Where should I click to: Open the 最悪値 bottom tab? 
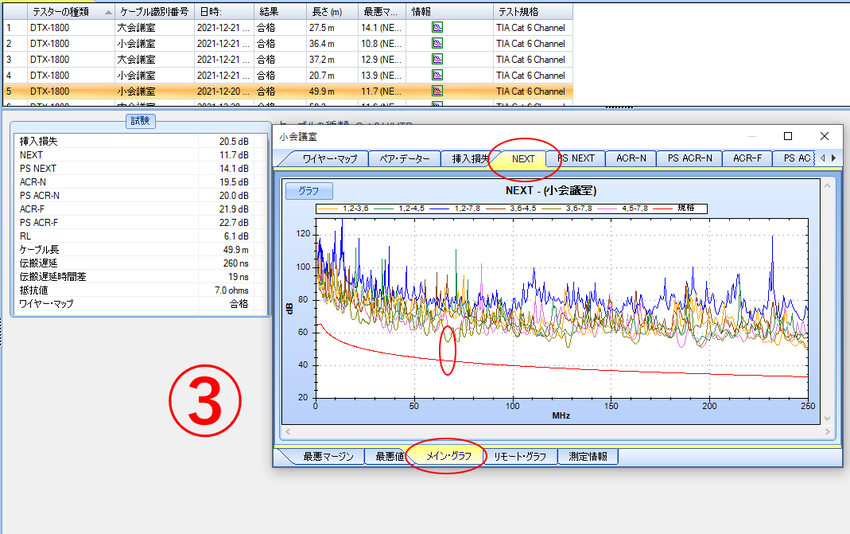pyautogui.click(x=390, y=456)
